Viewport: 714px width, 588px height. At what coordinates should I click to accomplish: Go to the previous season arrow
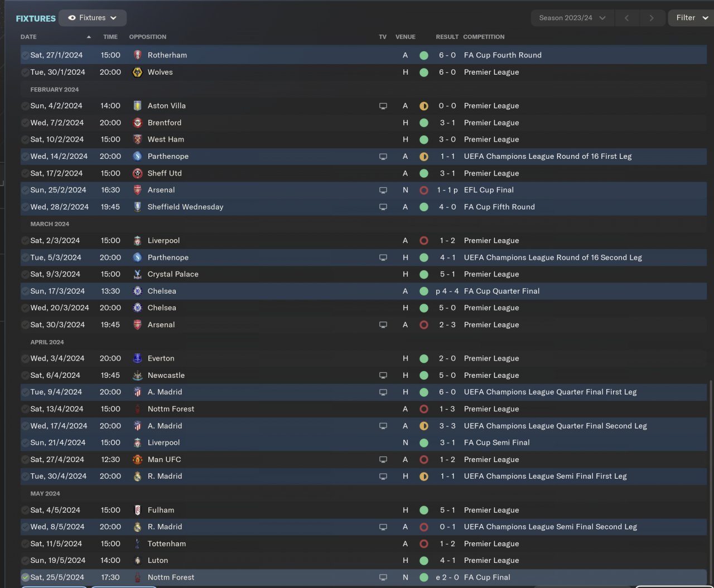tap(626, 18)
